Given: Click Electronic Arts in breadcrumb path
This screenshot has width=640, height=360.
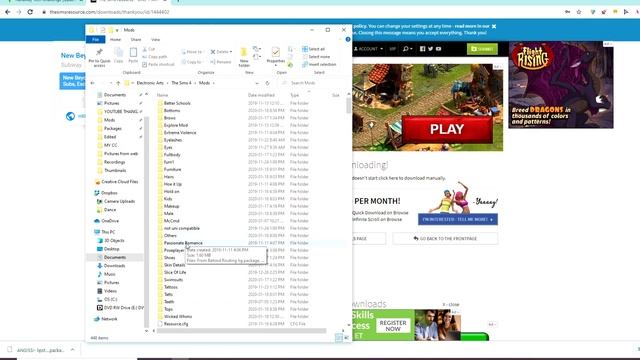Looking at the screenshot, I should tap(150, 83).
